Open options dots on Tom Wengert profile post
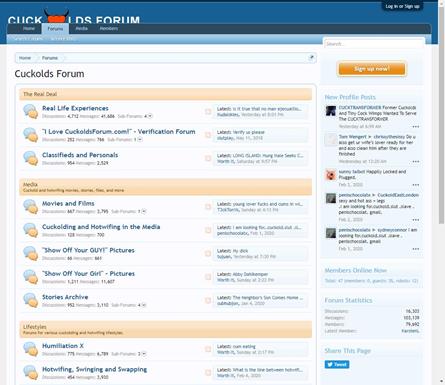 tap(415, 162)
